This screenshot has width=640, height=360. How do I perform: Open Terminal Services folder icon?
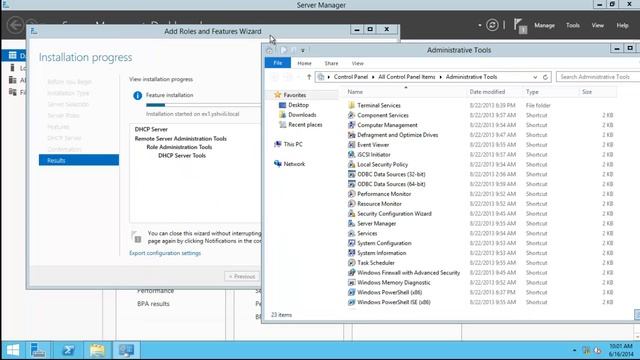pos(351,105)
